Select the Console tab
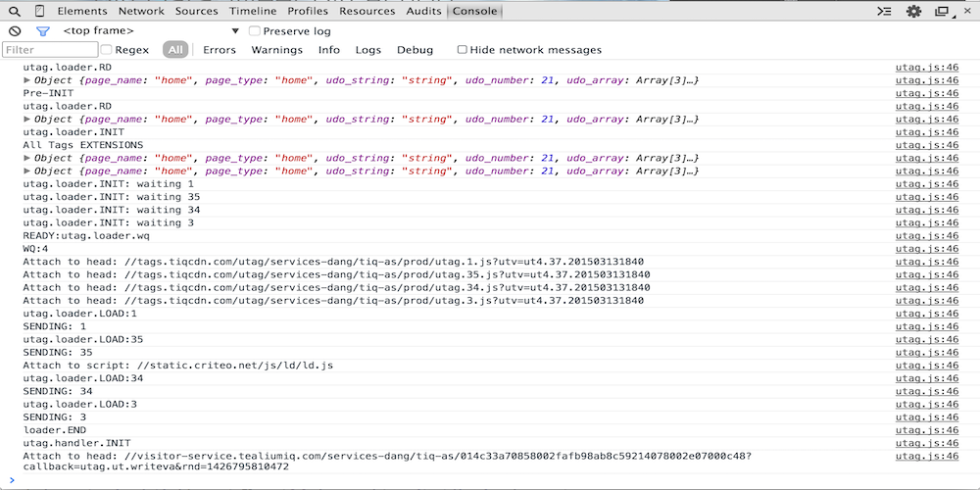Screen dimensions: 980x490 point(475,11)
